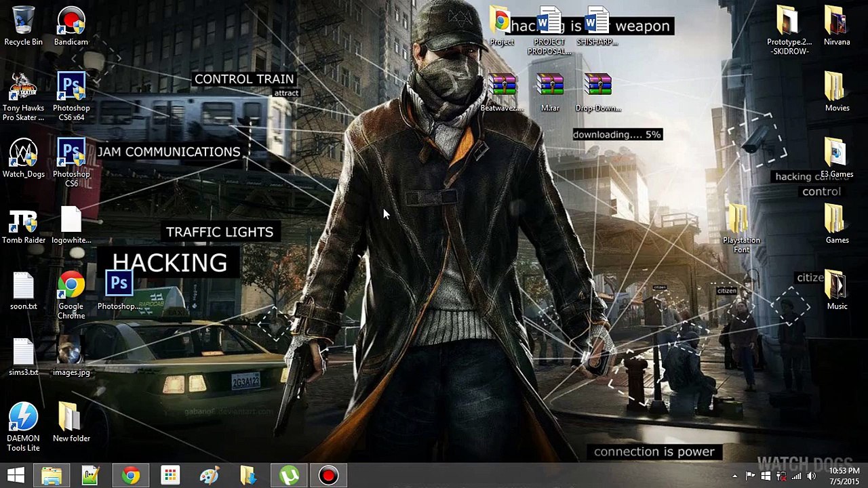The image size is (868, 488).
Task: Select the logowhite file icon
Action: pos(71,226)
